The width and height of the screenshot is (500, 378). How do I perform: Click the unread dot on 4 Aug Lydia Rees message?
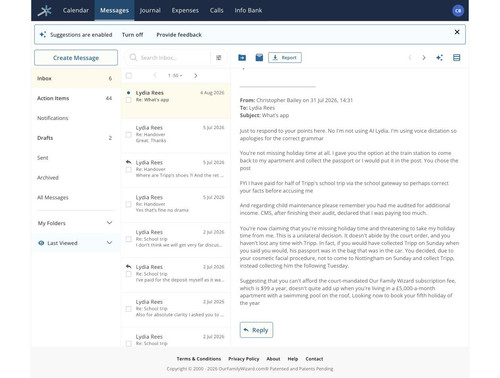pos(129,93)
